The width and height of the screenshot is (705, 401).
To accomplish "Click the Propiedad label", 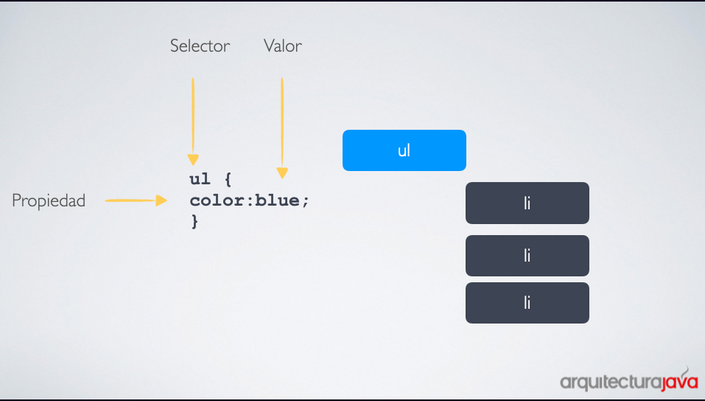I will [x=49, y=200].
